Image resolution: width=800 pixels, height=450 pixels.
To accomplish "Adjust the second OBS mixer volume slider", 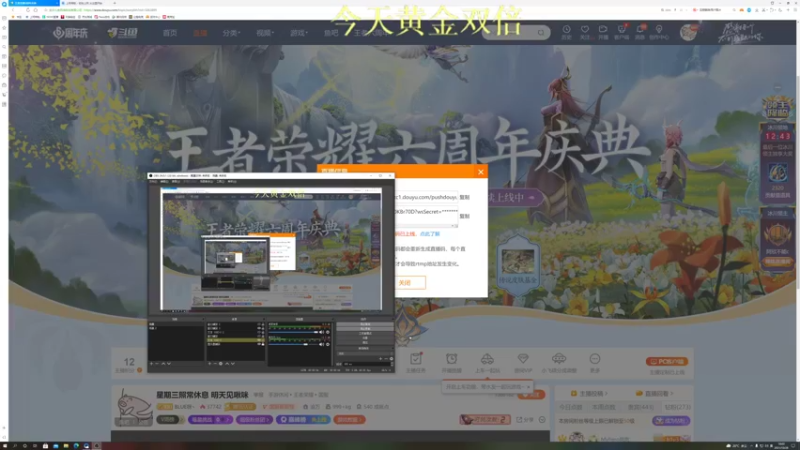I will 293,344.
